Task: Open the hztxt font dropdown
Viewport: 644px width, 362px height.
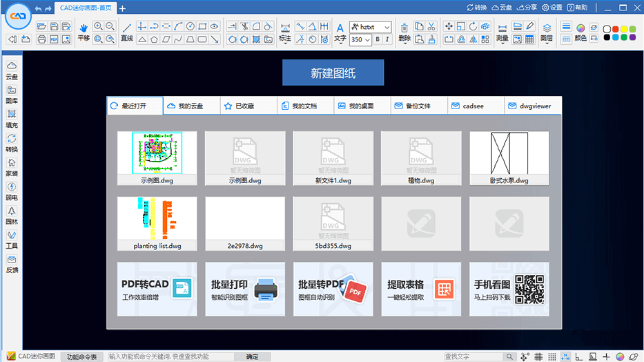Action: coord(371,27)
